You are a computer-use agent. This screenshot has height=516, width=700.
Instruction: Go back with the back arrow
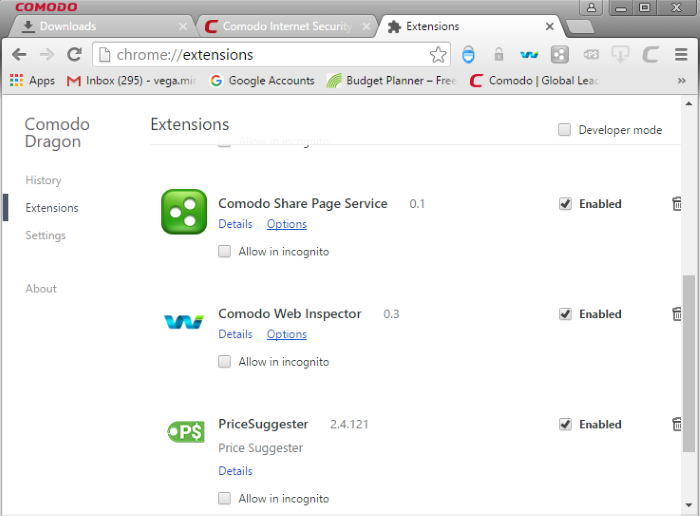19,54
